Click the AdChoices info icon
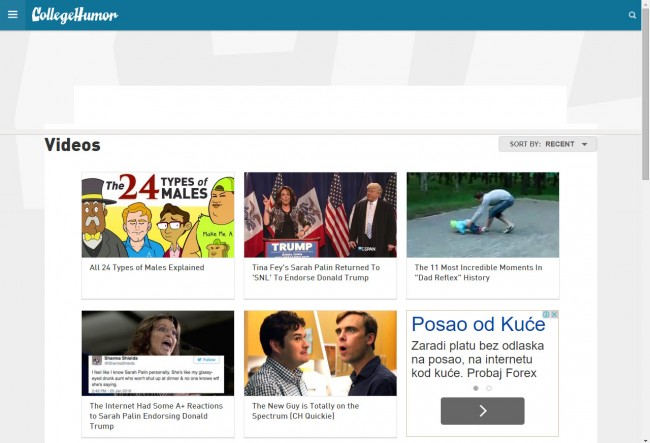The width and height of the screenshot is (650, 443). [546, 315]
